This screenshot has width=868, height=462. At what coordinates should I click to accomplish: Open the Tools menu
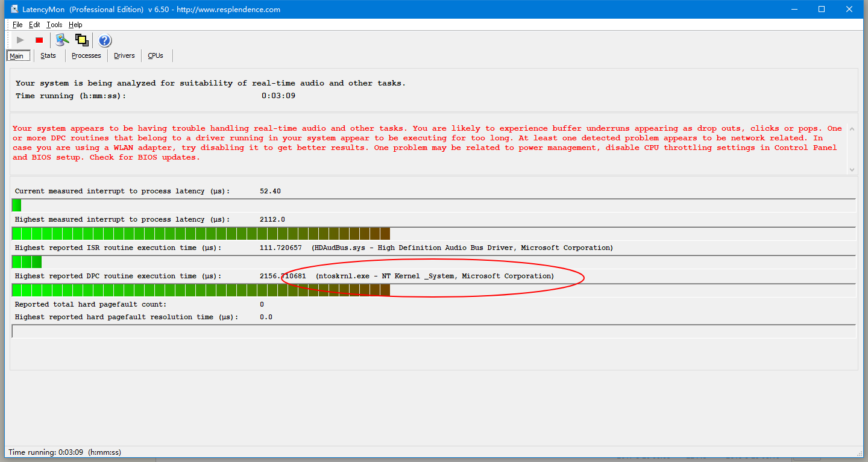[x=54, y=25]
